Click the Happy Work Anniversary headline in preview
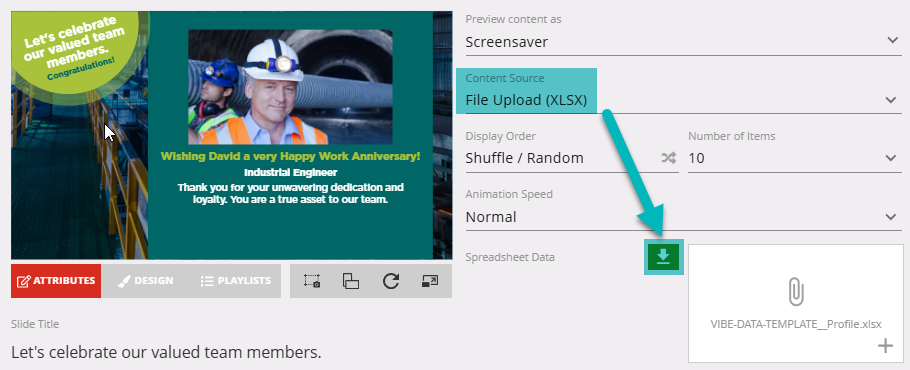Image resolution: width=910 pixels, height=370 pixels. click(x=291, y=156)
